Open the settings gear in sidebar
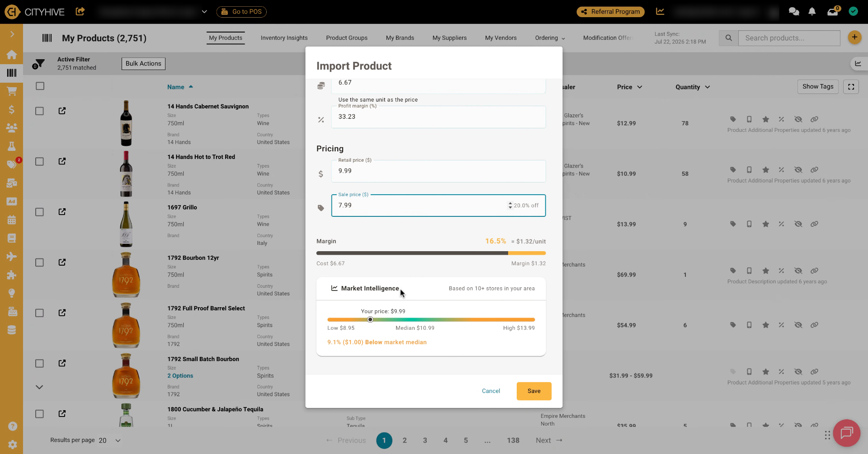Screen dimensions: 868x454 click(x=13, y=445)
